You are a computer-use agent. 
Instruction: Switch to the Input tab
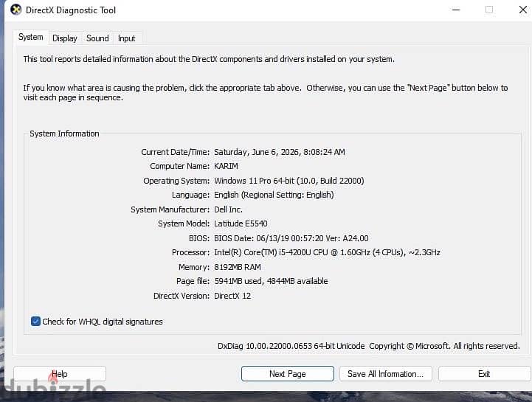click(127, 38)
